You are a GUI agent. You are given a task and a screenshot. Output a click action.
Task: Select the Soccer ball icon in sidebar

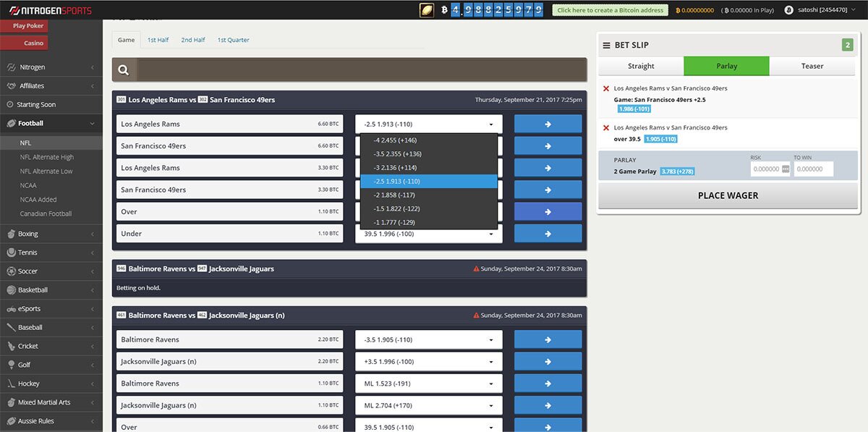12,271
